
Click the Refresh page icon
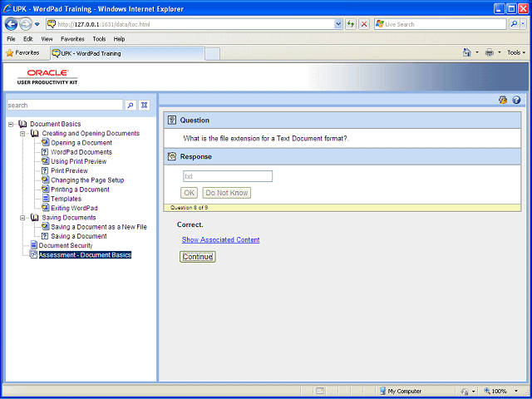351,24
